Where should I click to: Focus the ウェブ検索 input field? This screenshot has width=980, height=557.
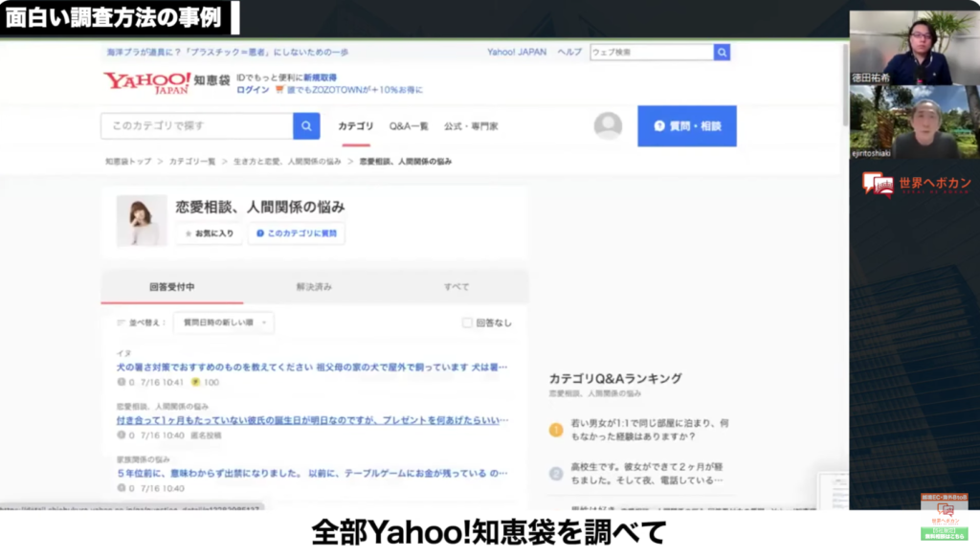pos(652,53)
